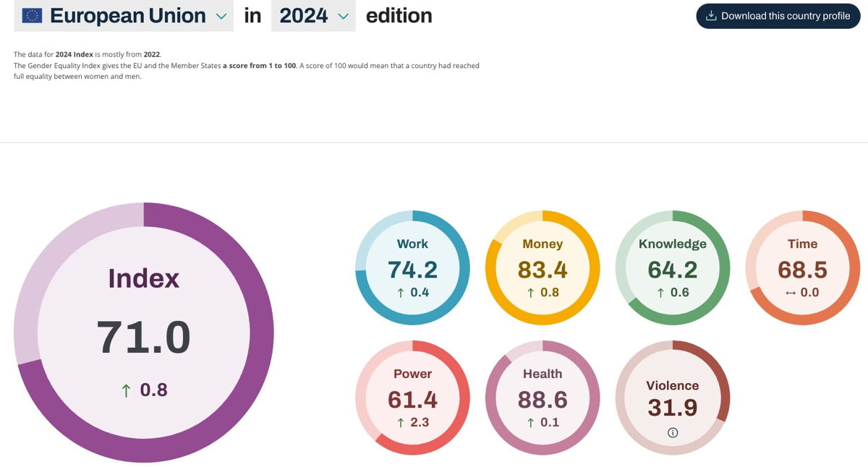The image size is (868, 467).
Task: Click the Money score 83.4
Action: [x=542, y=270]
